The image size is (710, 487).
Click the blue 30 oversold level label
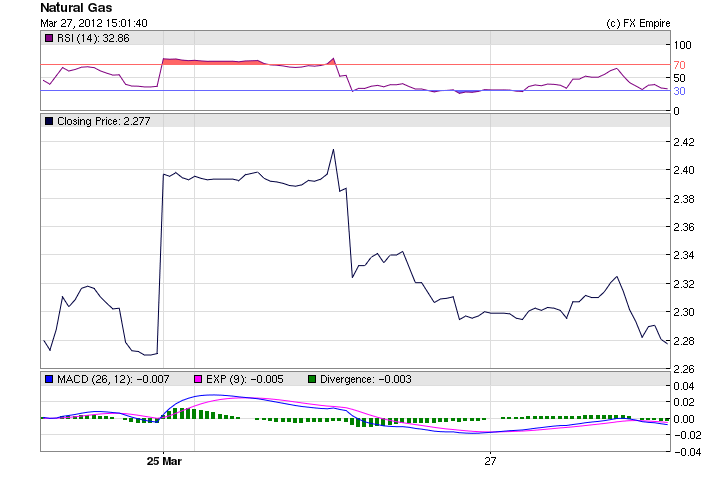coord(677,91)
